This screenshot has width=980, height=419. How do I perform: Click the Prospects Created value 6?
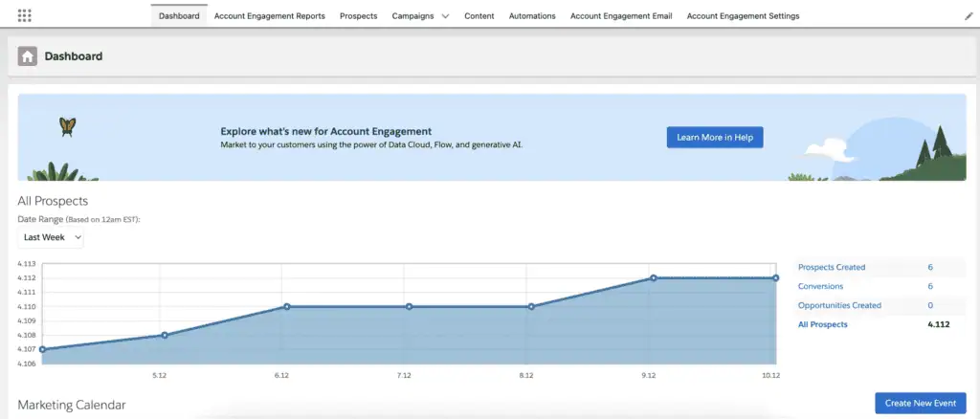coord(930,267)
